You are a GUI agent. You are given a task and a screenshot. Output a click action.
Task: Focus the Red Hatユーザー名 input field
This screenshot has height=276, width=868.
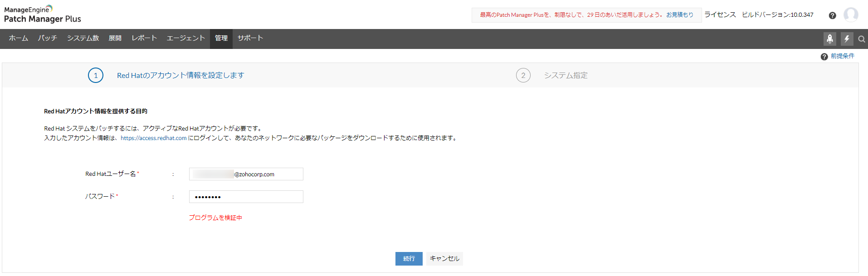click(246, 174)
